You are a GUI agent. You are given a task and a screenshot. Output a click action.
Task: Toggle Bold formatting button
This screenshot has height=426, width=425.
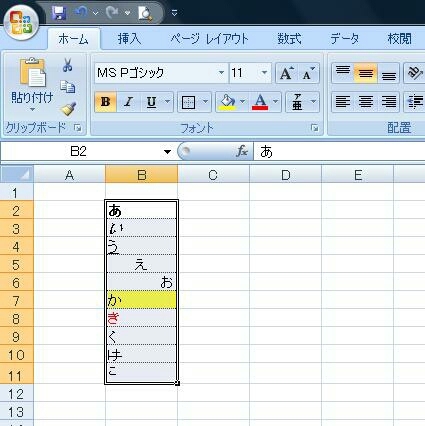(x=105, y=102)
